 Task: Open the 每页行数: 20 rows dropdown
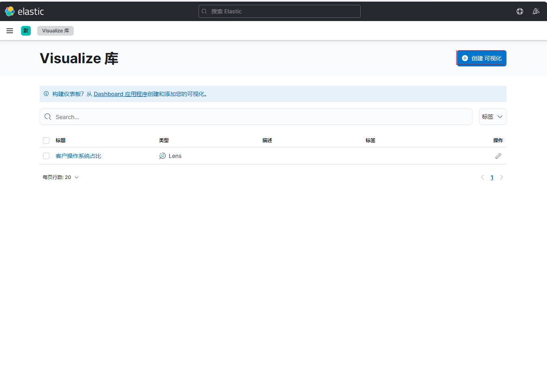coord(61,177)
